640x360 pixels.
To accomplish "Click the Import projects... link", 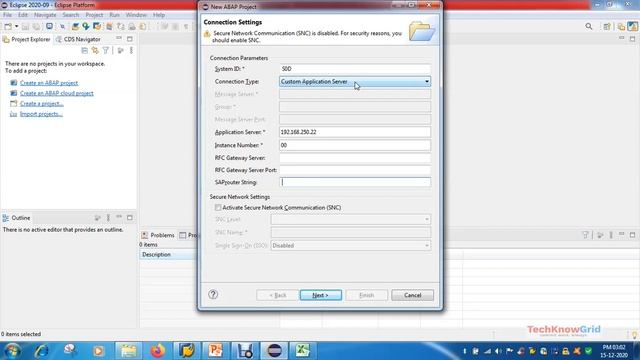I will [41, 114].
